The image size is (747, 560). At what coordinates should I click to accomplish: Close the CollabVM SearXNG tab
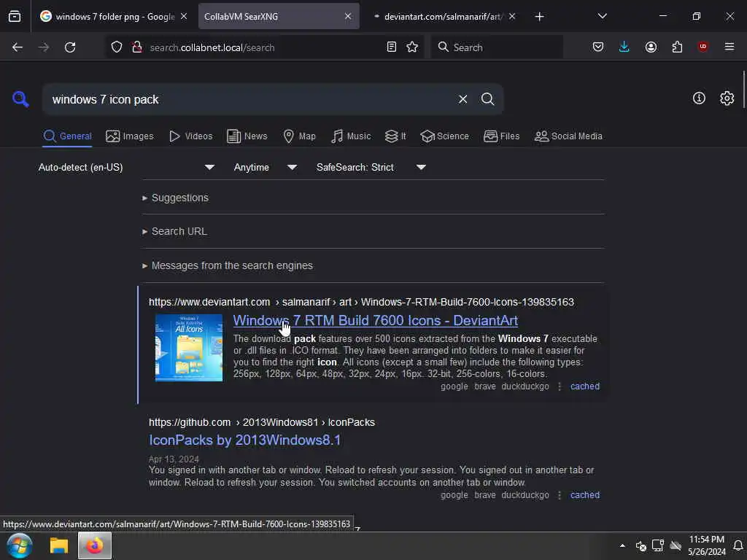point(348,16)
